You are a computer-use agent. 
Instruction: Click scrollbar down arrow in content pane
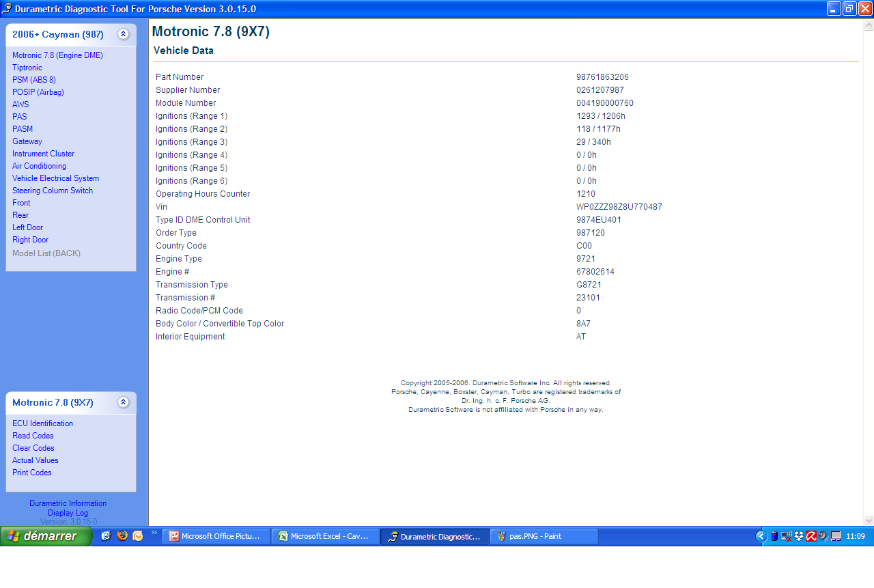click(869, 520)
